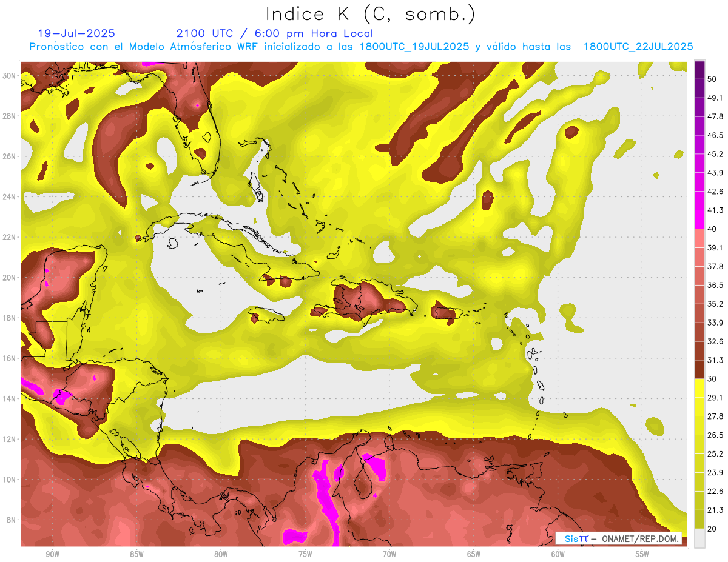Click the colorbar value 23.9
728x562 pixels.
tap(715, 472)
